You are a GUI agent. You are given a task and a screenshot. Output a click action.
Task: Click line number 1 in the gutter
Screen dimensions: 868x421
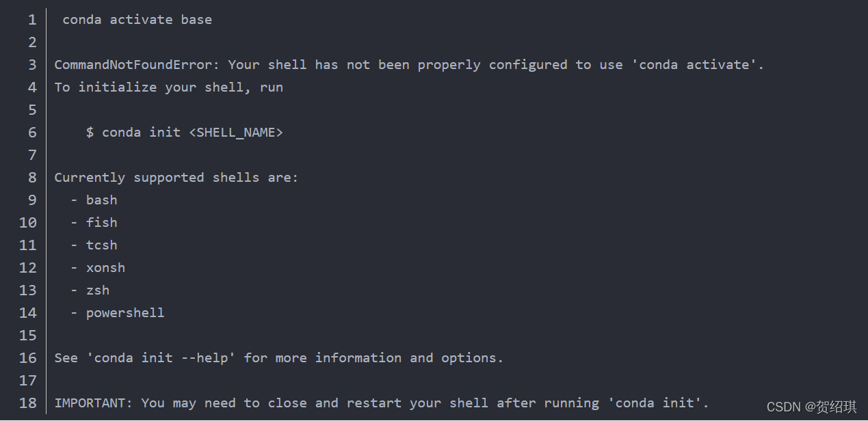pyautogui.click(x=32, y=20)
